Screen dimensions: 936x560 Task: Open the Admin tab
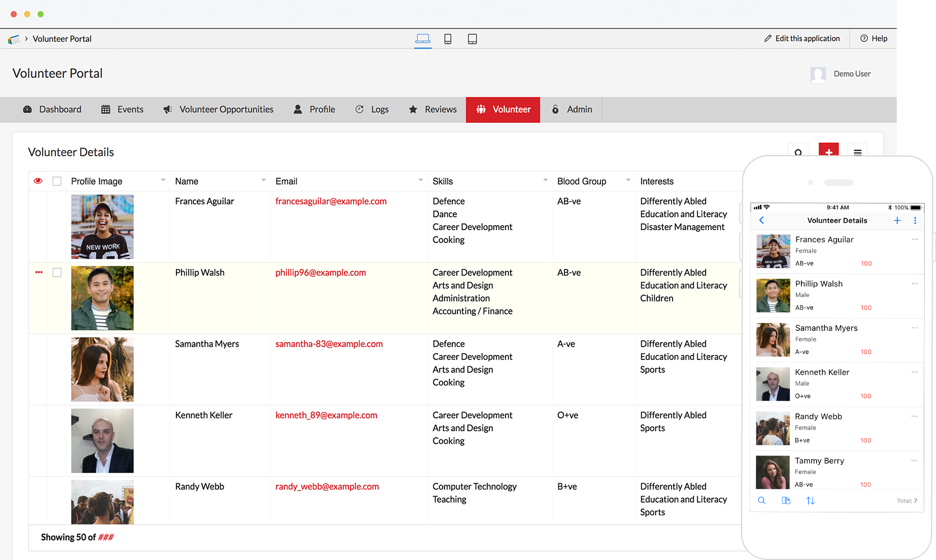click(x=572, y=110)
